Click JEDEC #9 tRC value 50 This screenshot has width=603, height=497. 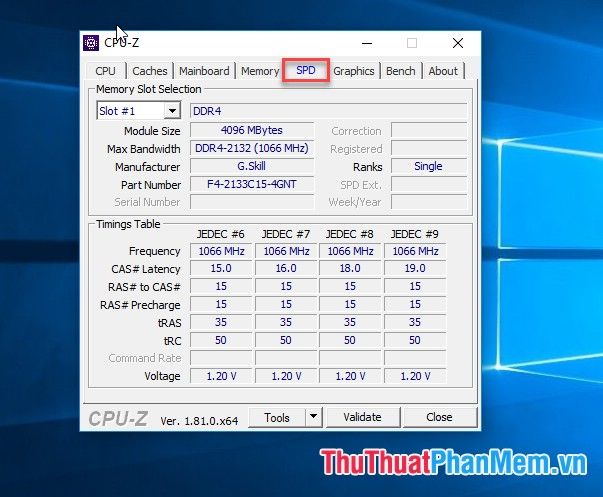(415, 340)
